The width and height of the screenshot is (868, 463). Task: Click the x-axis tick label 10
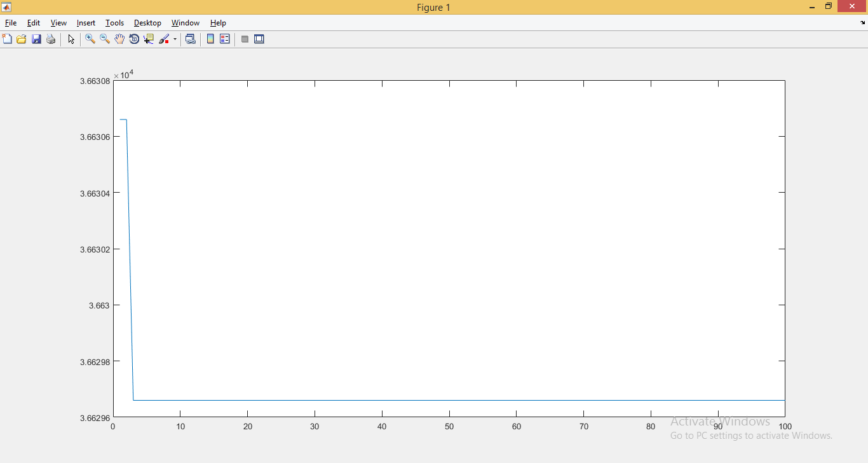(x=180, y=427)
